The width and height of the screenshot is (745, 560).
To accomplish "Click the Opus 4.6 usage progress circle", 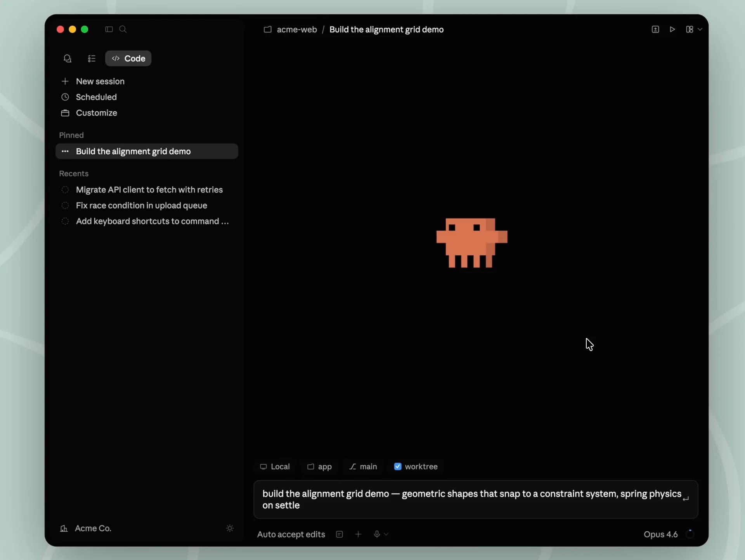I will (x=691, y=534).
